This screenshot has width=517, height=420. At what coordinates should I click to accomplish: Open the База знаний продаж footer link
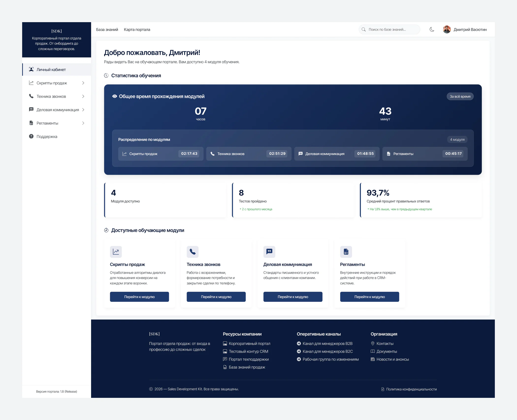(x=244, y=367)
